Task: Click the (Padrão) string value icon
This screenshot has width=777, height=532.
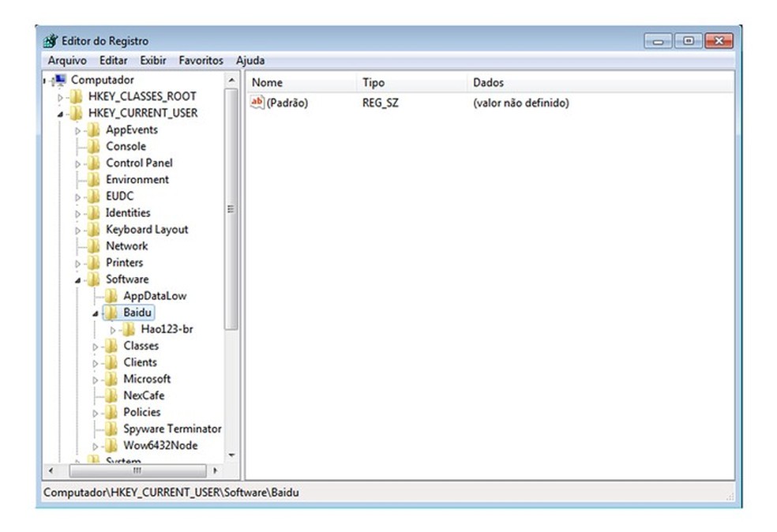Action: (257, 103)
